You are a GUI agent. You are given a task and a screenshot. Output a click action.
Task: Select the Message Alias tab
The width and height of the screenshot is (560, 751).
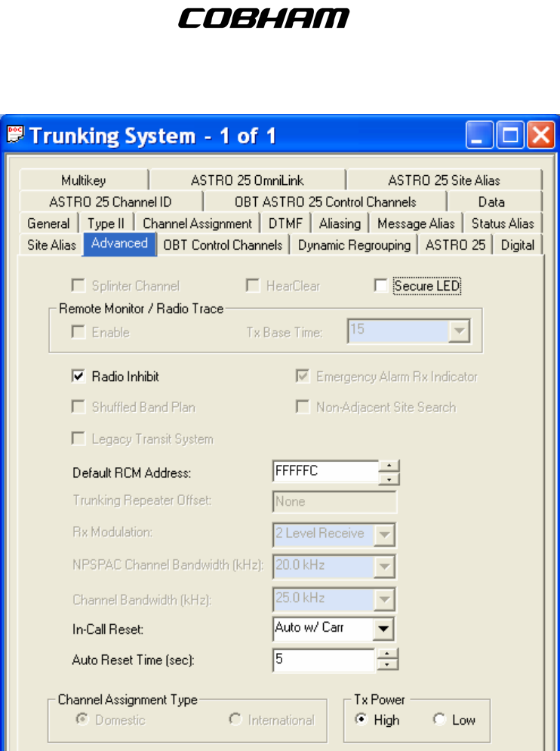[416, 223]
